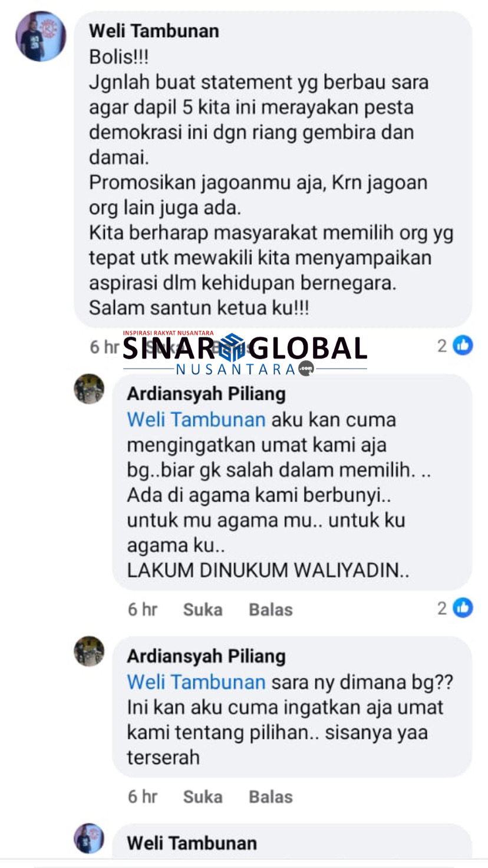Viewport: 488px width, 868px height.
Task: Open the SINAR GLOBAL NUSANTARA watermark logo
Action: pos(245,353)
